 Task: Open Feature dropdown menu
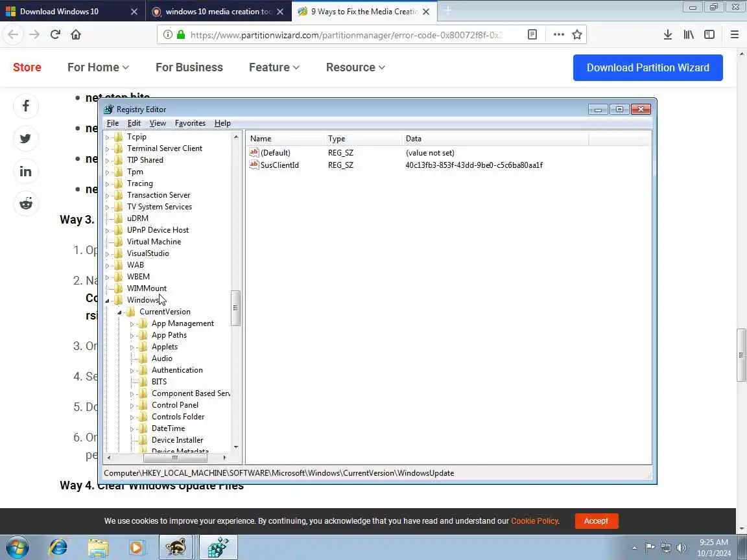[x=274, y=67]
